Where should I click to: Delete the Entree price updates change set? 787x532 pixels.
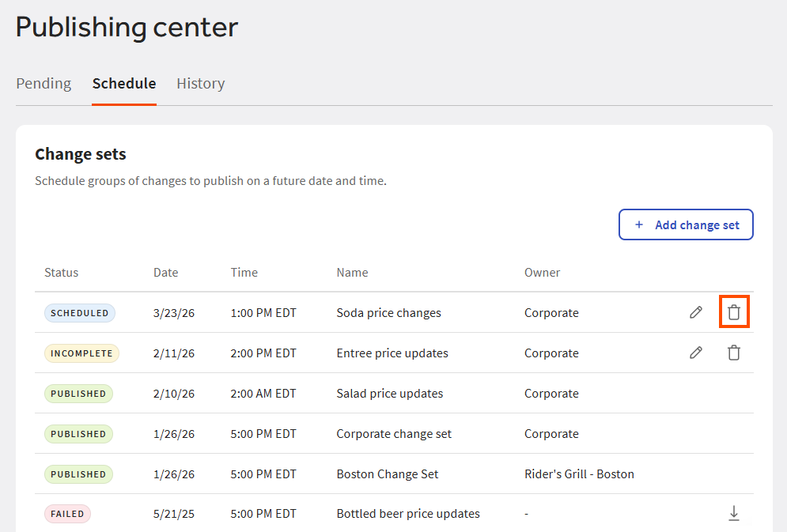[x=733, y=353]
